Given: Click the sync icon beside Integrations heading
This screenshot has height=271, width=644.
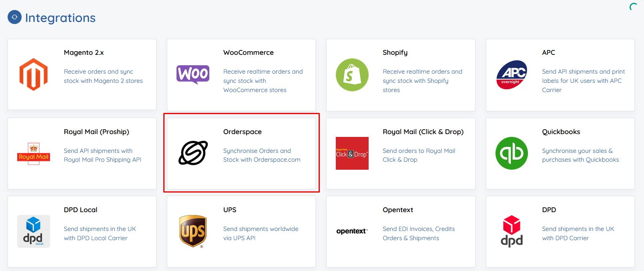Looking at the screenshot, I should pyautogui.click(x=14, y=17).
